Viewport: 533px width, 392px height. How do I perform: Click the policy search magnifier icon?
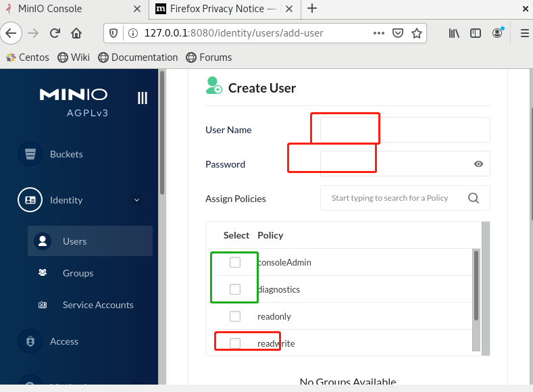(x=474, y=198)
